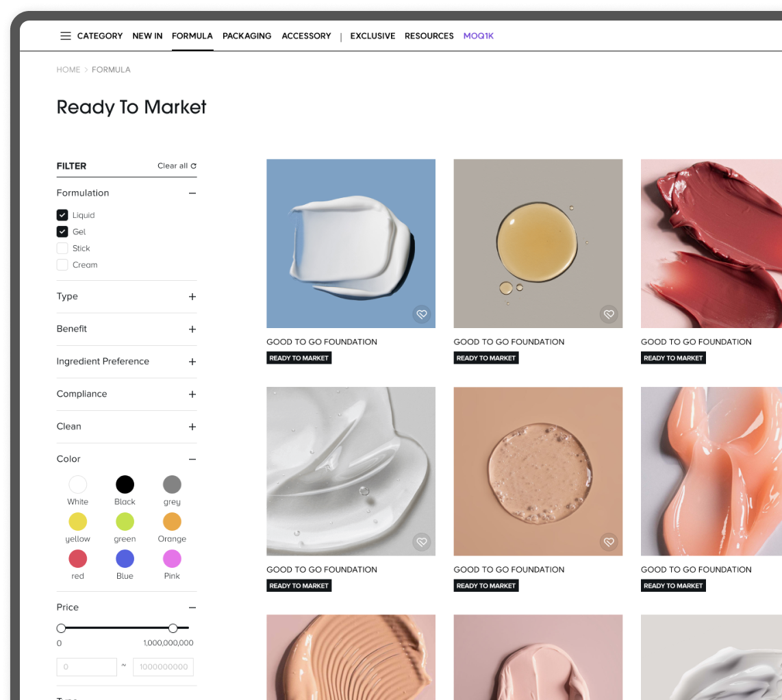The height and width of the screenshot is (700, 782).
Task: Open the EXCLUSIVE navigation item
Action: point(373,36)
